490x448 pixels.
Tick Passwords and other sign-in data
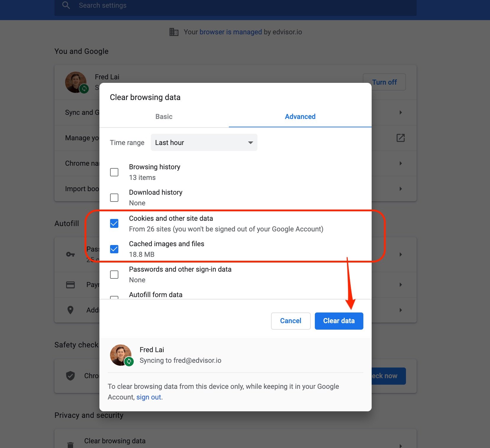[114, 275]
